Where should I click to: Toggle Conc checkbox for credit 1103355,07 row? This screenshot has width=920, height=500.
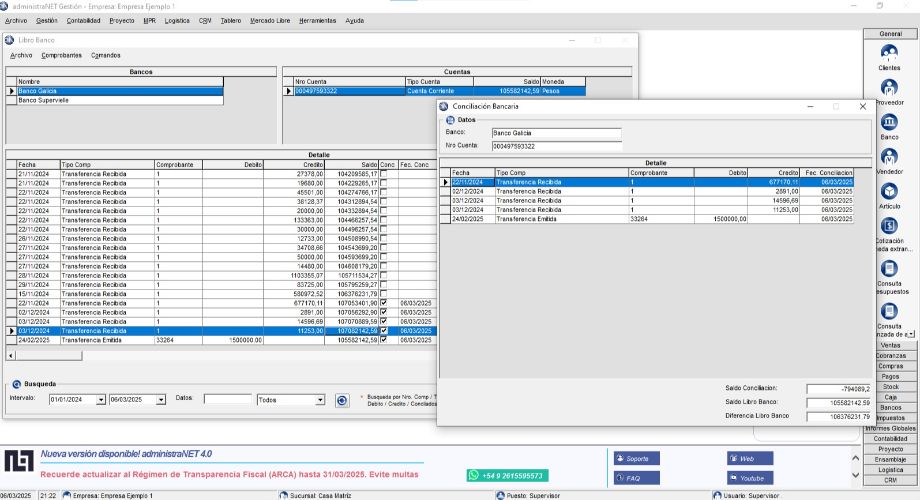tap(384, 275)
